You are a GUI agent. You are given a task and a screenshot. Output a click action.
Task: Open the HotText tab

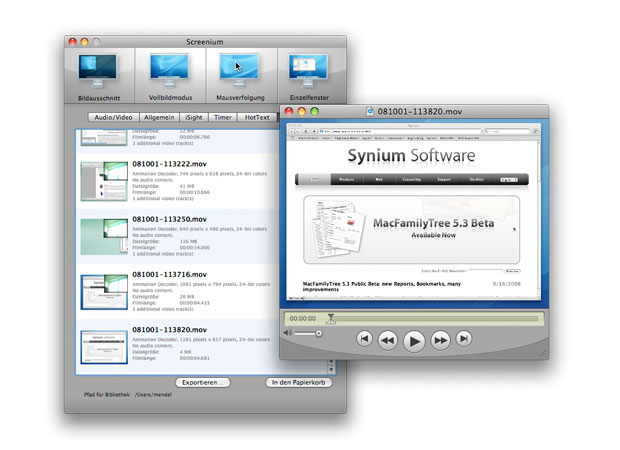click(257, 117)
